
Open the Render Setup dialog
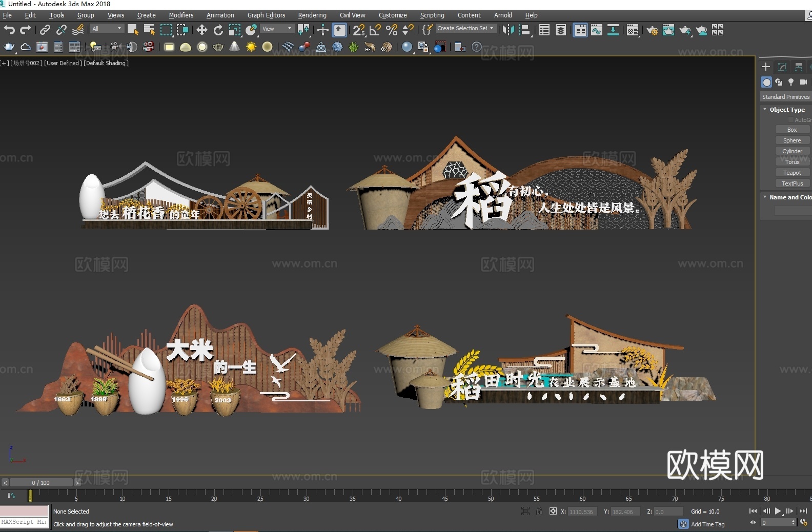[652, 30]
